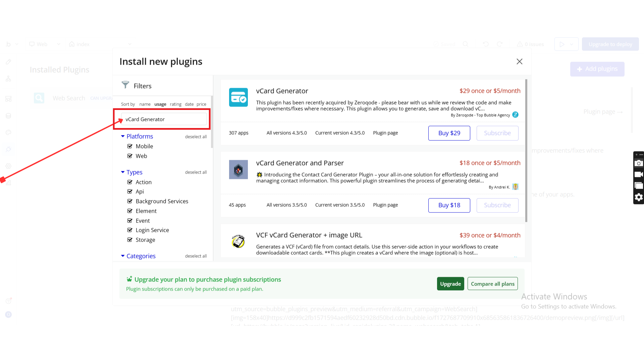Click the Filters funnel icon
This screenshot has width=644, height=362.
(x=125, y=85)
